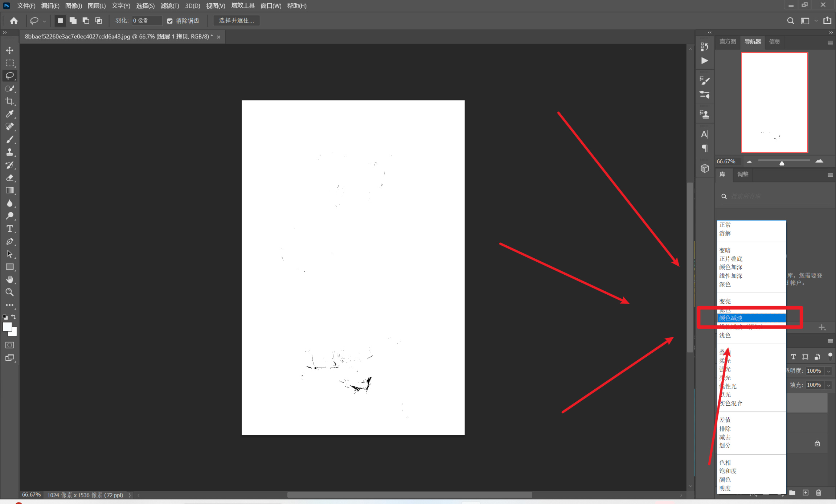836x504 pixels.
Task: Switch to the 调整 tab
Action: (x=743, y=174)
